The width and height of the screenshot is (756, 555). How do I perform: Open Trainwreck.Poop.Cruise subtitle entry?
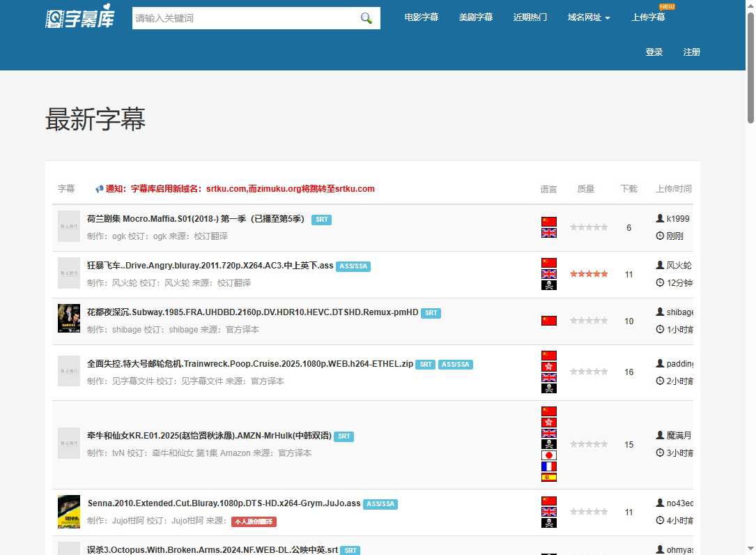click(250, 364)
